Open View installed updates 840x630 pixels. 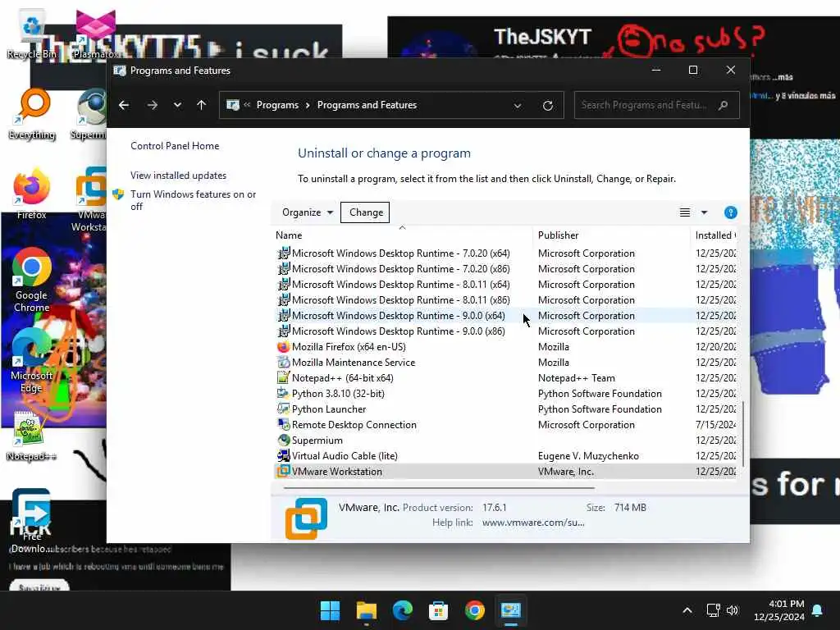tap(178, 176)
